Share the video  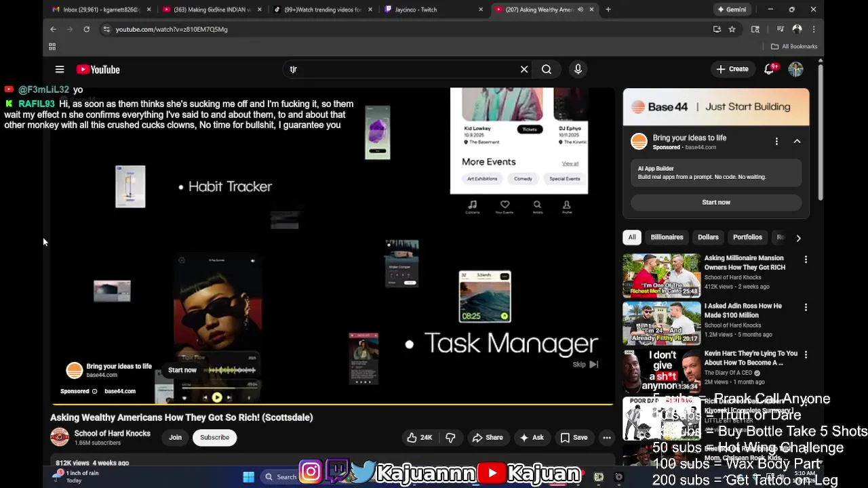pos(488,438)
